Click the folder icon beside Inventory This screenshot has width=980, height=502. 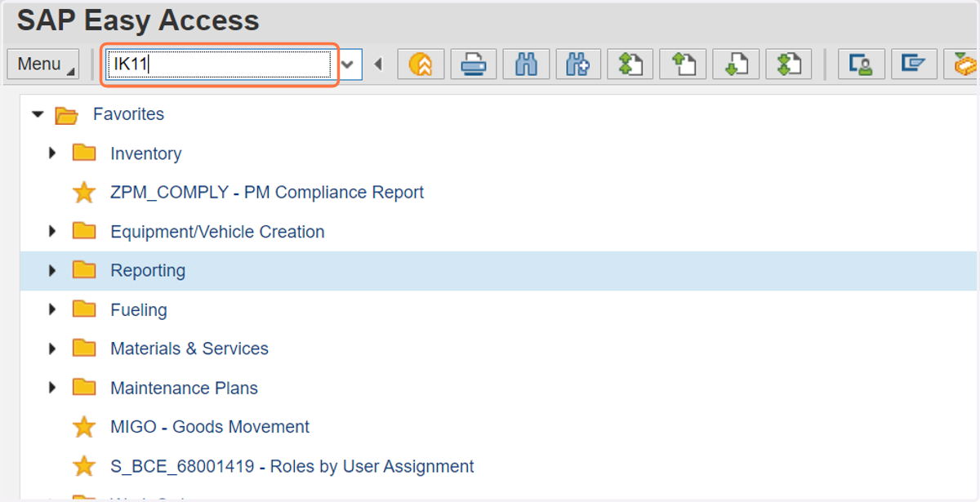pos(84,153)
